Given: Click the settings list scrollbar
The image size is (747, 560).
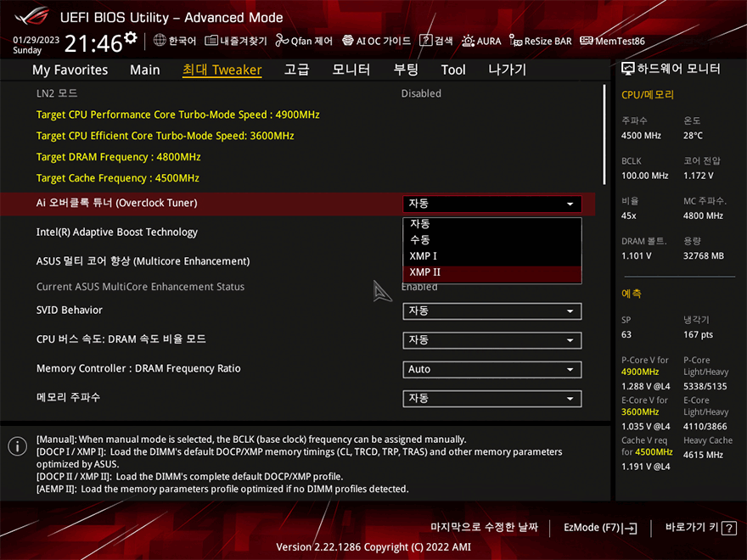Looking at the screenshot, I should click(604, 135).
